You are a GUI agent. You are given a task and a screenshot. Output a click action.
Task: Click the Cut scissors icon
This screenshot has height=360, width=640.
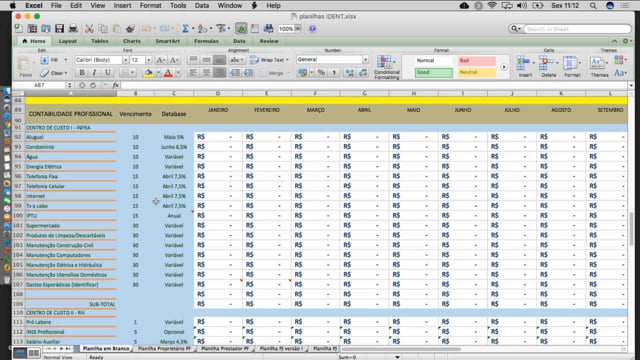coord(89,29)
